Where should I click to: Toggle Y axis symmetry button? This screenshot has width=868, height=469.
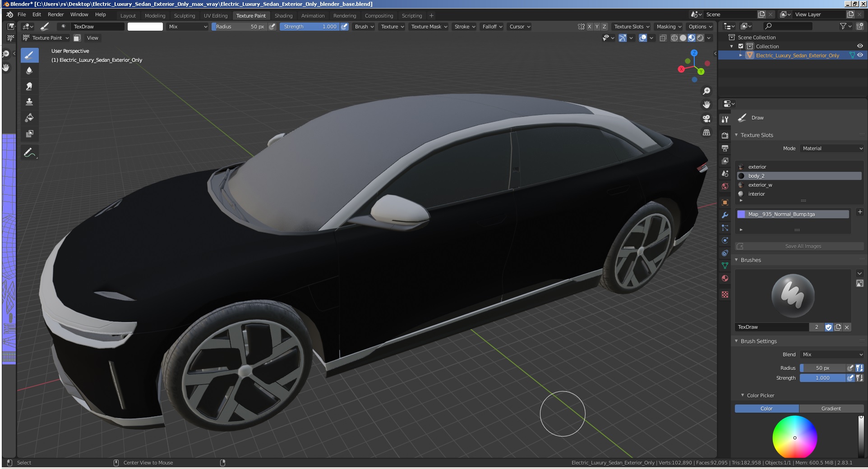point(597,27)
